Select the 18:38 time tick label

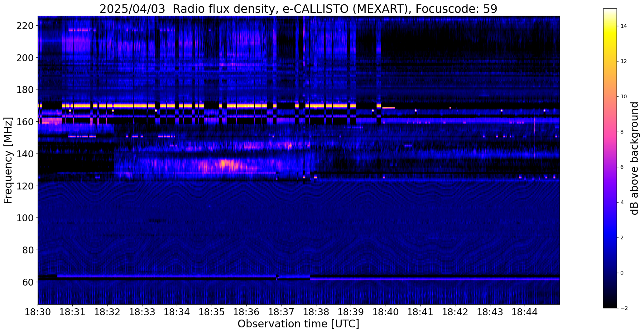[x=316, y=312]
